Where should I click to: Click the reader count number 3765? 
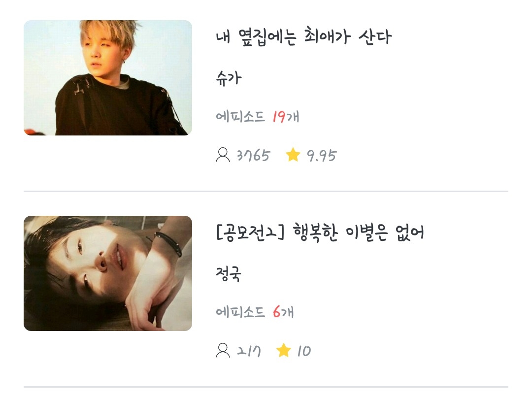point(254,155)
